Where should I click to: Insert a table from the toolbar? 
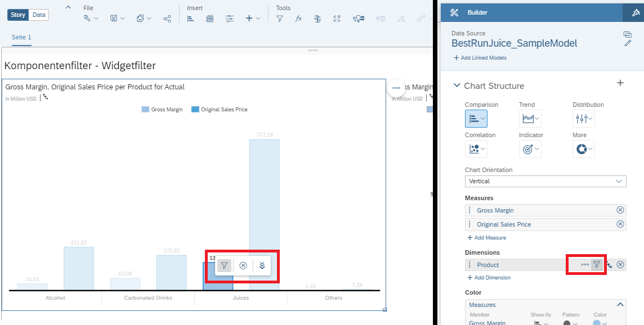210,19
